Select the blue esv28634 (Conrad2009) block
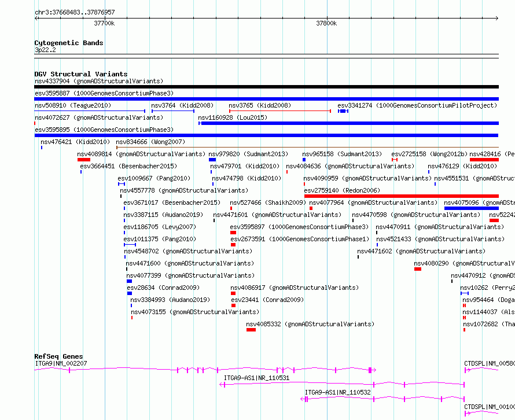The width and height of the screenshot is (515, 420). click(130, 293)
